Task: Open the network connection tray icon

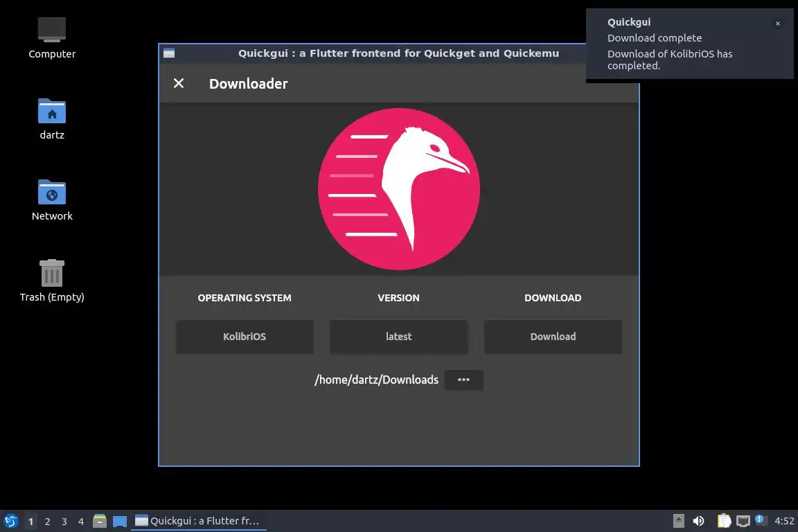Action: 743,521
